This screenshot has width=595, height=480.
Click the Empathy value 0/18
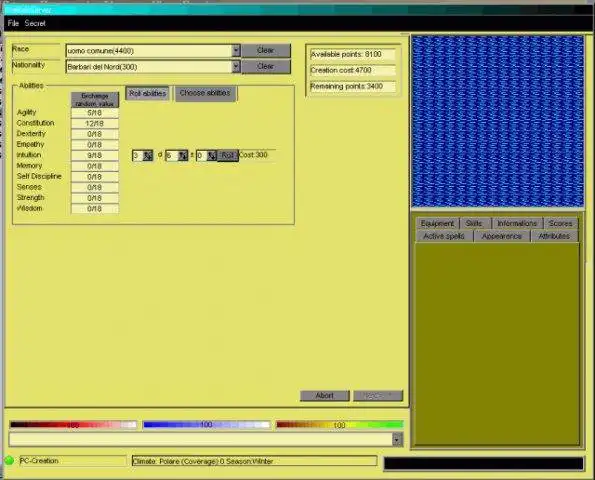[95, 145]
